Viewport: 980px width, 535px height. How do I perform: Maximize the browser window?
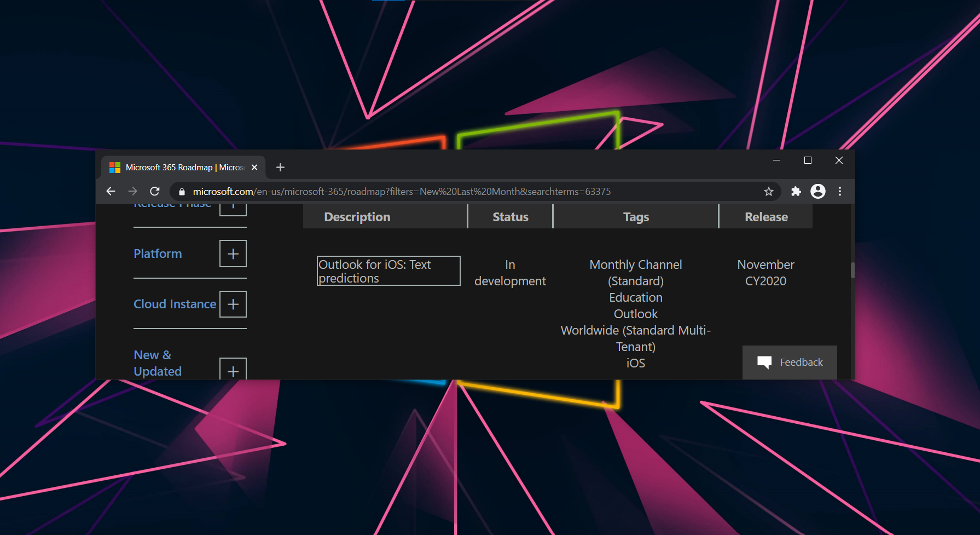pos(808,160)
